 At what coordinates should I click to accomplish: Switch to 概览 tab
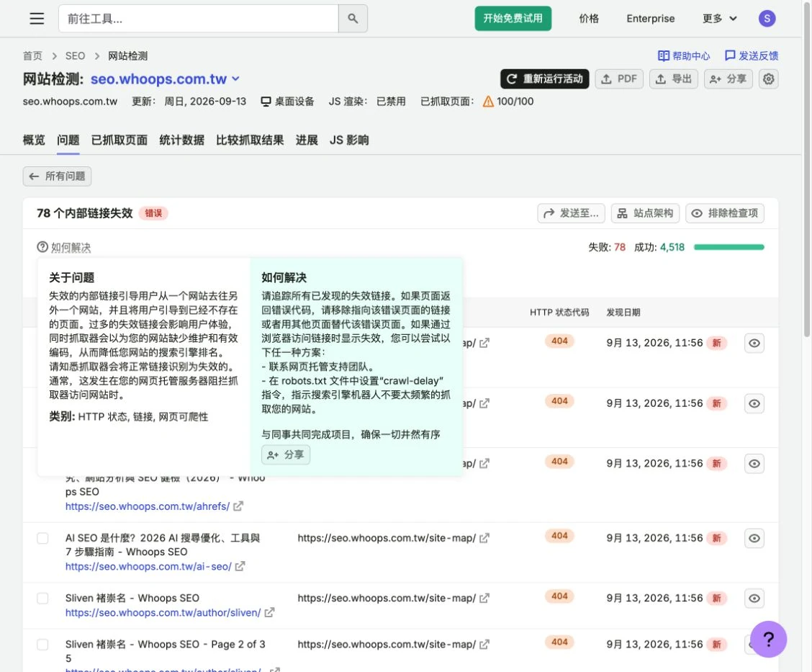34,140
